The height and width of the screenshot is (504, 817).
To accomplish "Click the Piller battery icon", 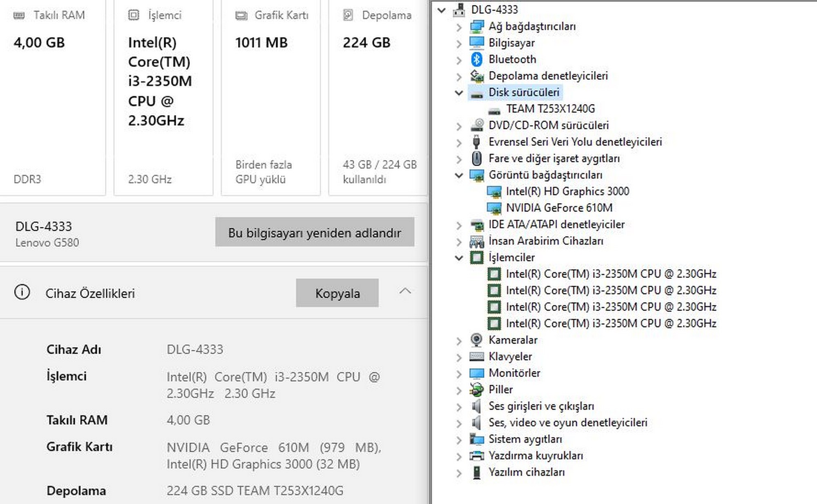I will 476,390.
